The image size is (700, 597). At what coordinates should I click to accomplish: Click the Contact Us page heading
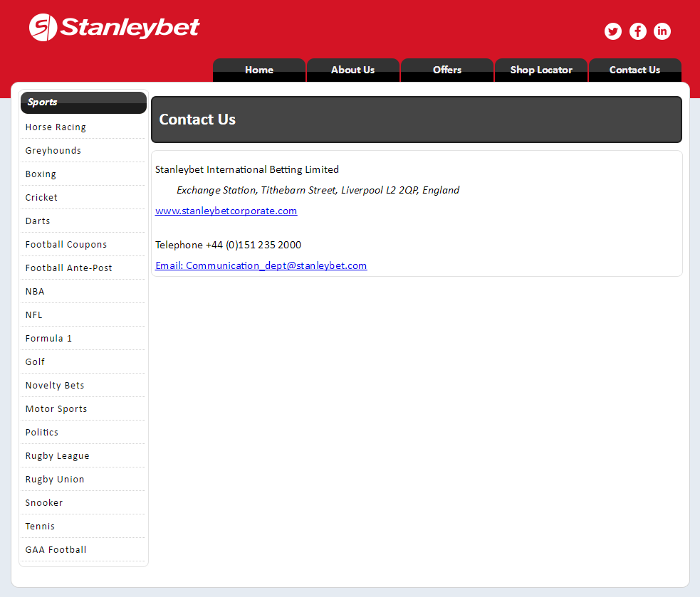pos(197,120)
